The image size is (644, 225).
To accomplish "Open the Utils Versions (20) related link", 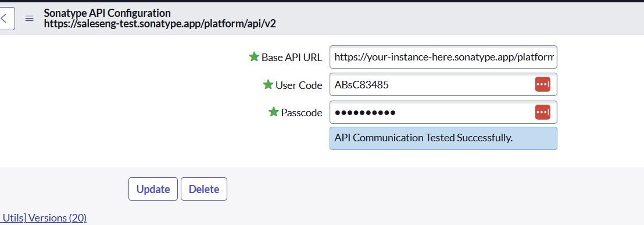I will (x=44, y=217).
